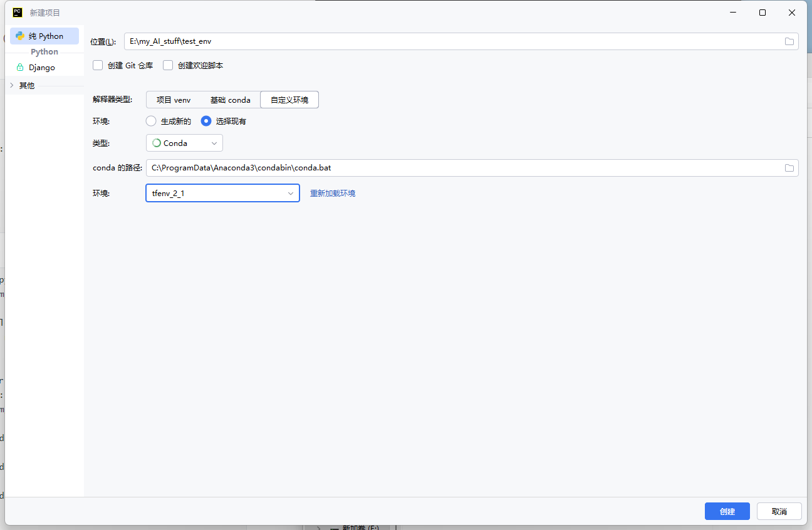Screen dimensions: 812x530
Task: Click the 重新加载环境 link
Action: pyautogui.click(x=333, y=194)
